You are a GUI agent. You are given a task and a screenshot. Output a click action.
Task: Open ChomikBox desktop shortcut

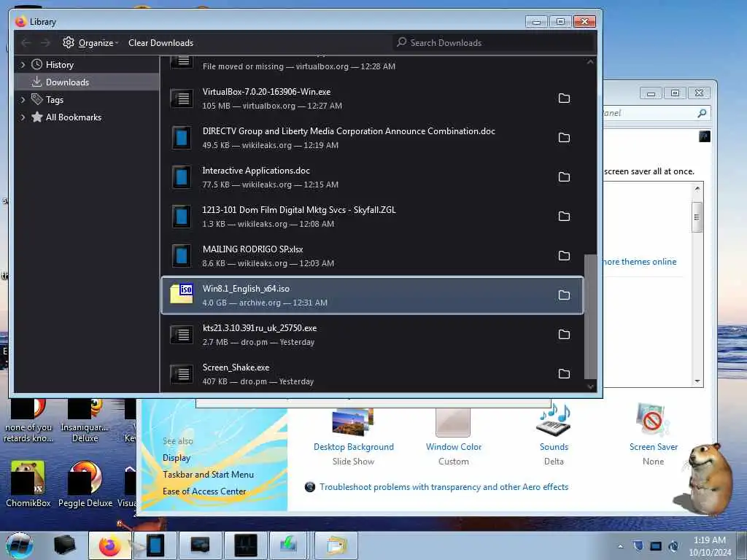pyautogui.click(x=28, y=484)
